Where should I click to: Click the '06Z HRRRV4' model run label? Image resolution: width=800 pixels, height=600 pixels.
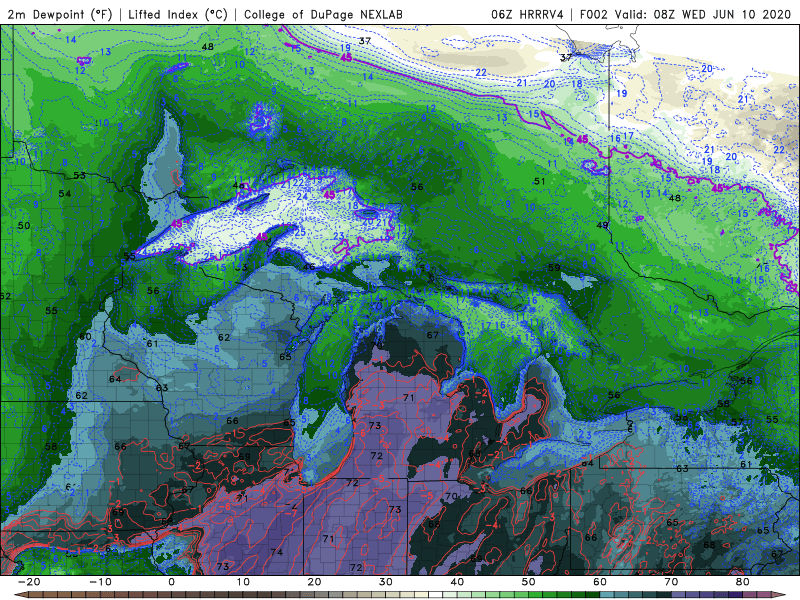tap(527, 14)
